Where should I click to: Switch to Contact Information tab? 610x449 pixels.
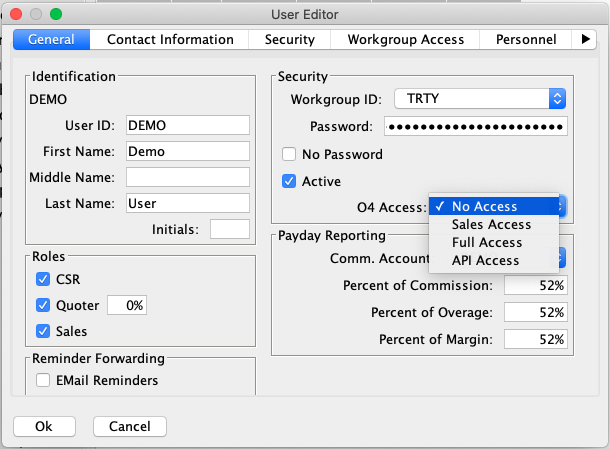point(170,39)
